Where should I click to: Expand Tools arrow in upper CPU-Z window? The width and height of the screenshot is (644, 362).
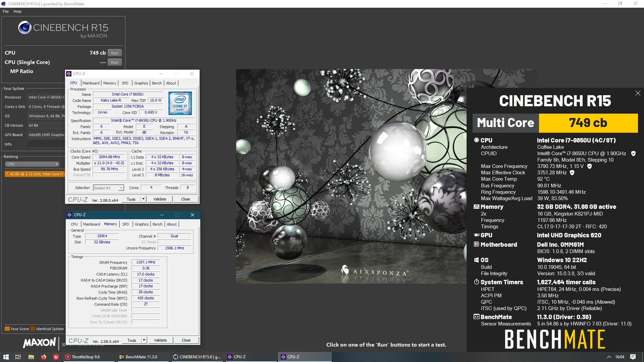tap(143, 199)
